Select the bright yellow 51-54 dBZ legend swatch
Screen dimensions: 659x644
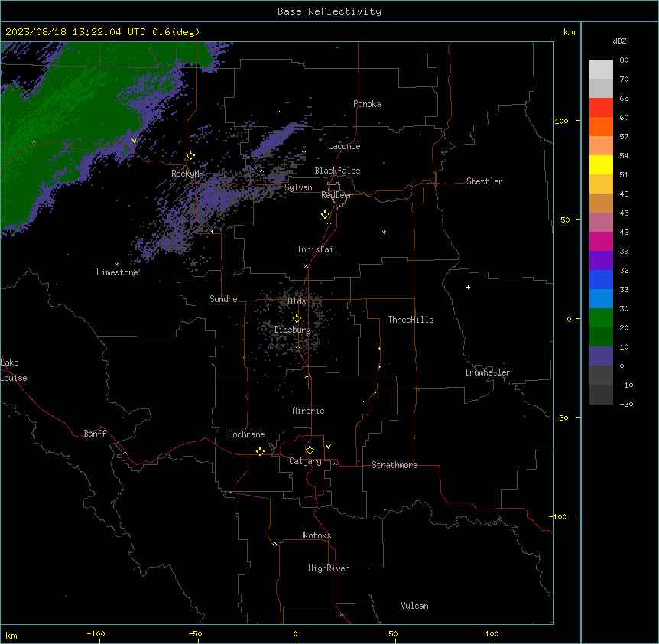(x=601, y=164)
